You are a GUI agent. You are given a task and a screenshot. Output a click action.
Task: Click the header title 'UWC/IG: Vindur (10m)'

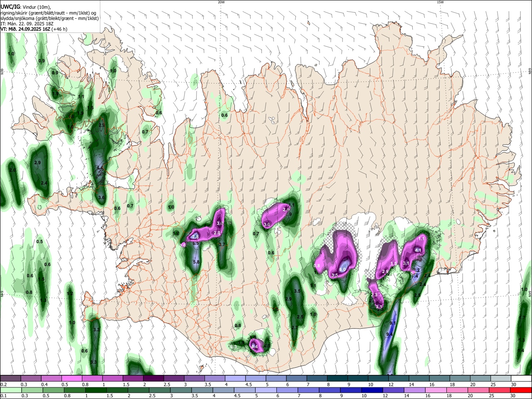point(26,7)
